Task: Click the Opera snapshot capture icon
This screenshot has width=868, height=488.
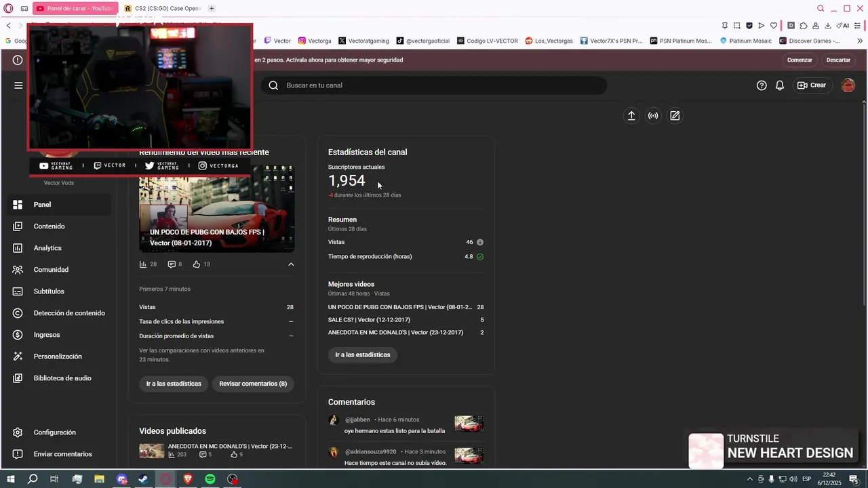Action: (x=737, y=26)
